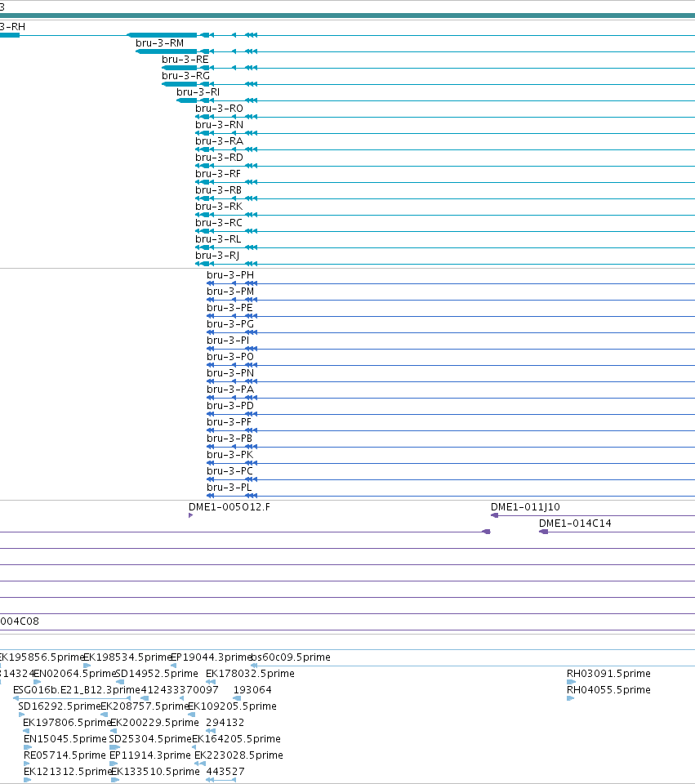This screenshot has width=695, height=784.
Task: Click the bru-3-RI transcript label
Action: (x=198, y=92)
